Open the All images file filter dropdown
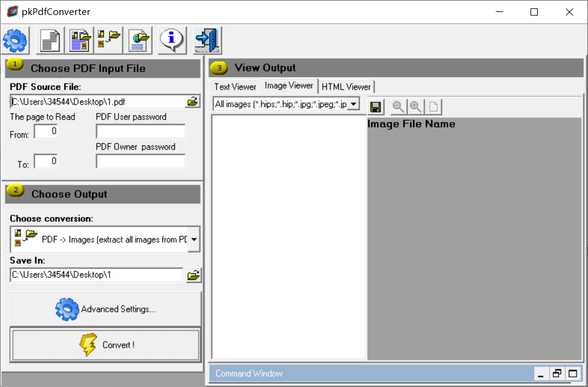This screenshot has height=387, width=588. [353, 103]
